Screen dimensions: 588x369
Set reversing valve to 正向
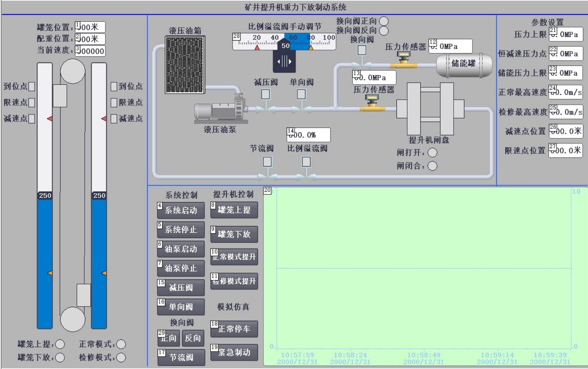point(169,338)
